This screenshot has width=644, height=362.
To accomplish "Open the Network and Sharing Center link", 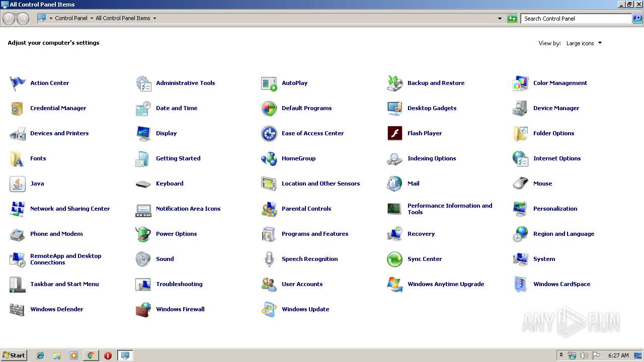I will click(70, 209).
